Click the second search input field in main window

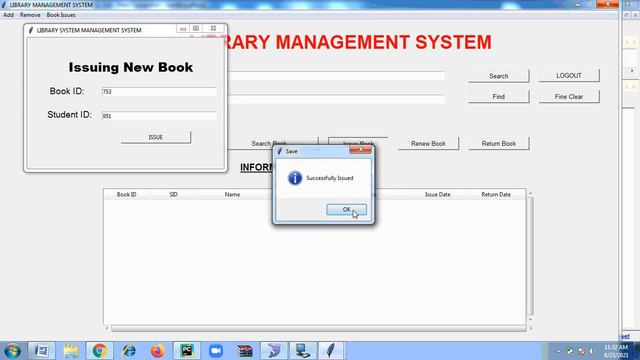[336, 99]
